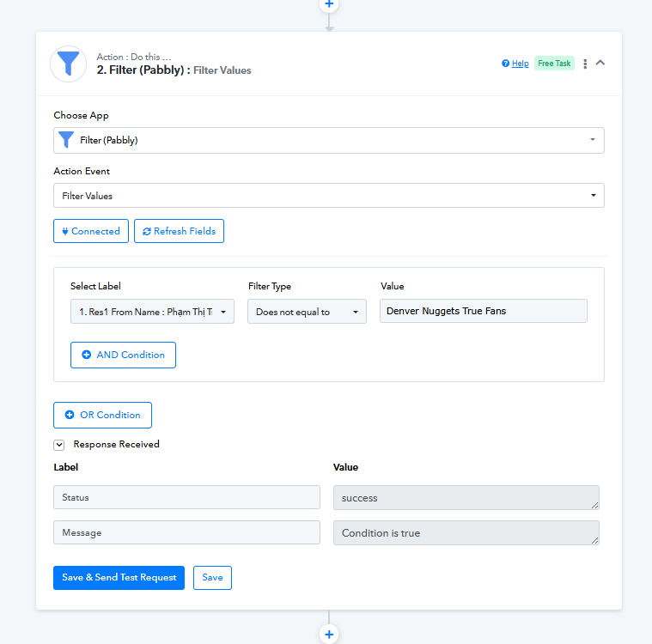Open the three-dot step options menu
The height and width of the screenshot is (644, 652).
[585, 64]
